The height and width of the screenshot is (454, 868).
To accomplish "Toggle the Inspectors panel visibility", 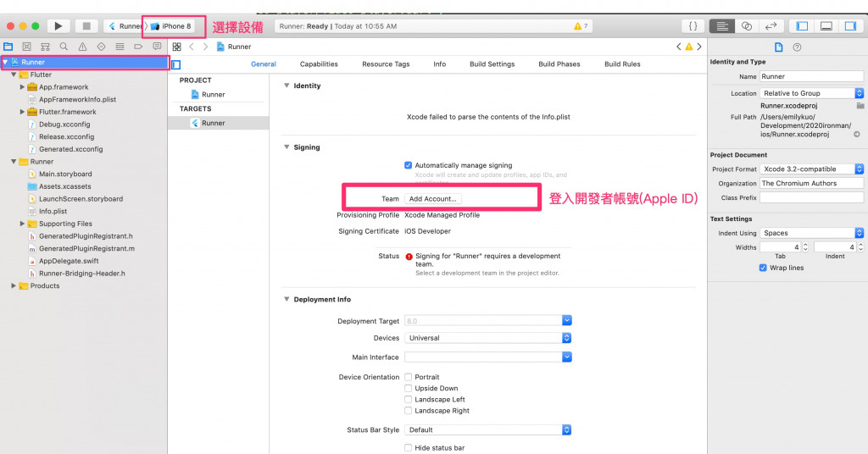I will [x=850, y=26].
